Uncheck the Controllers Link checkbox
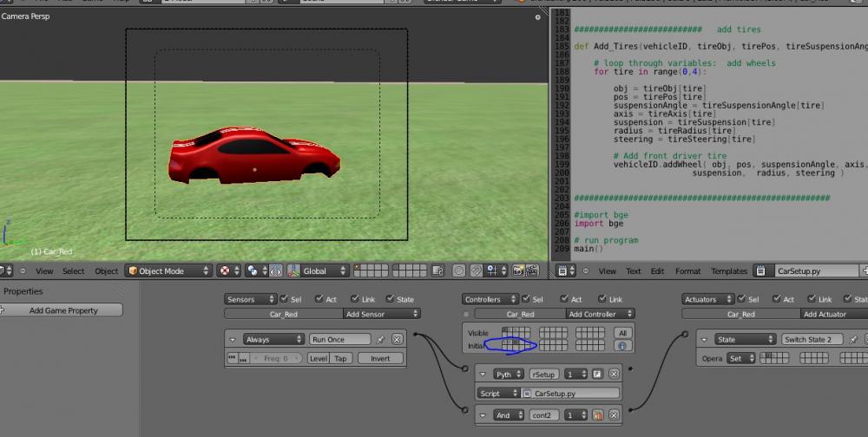868x437 pixels. 602,299
